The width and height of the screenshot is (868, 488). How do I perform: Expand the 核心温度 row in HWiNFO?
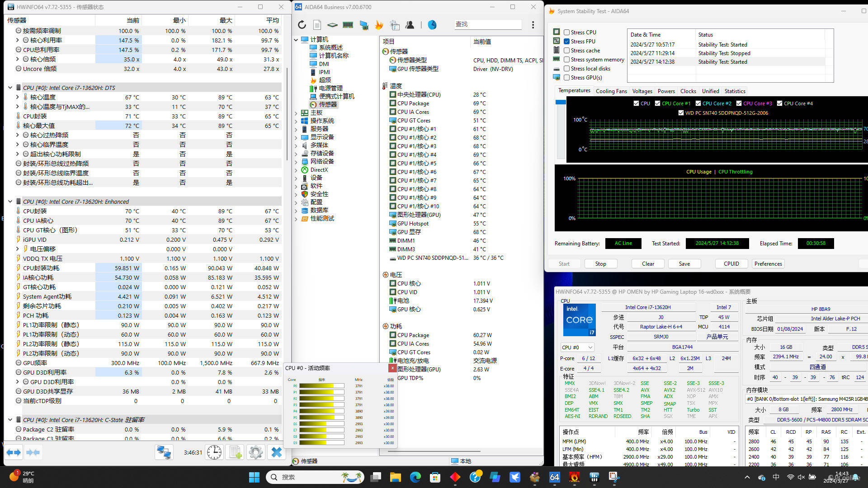tap(18, 97)
